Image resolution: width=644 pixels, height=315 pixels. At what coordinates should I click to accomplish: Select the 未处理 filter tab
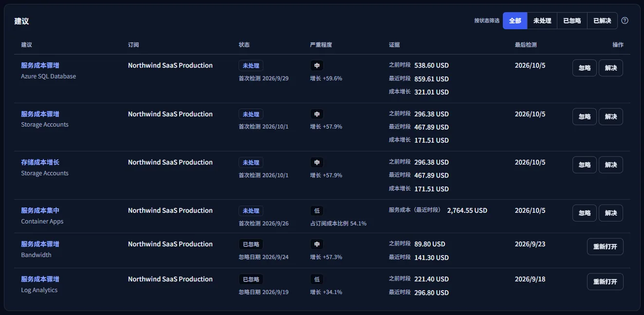(x=542, y=20)
